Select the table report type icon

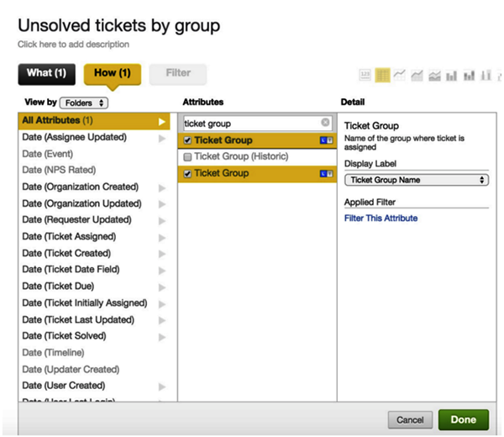[x=383, y=76]
